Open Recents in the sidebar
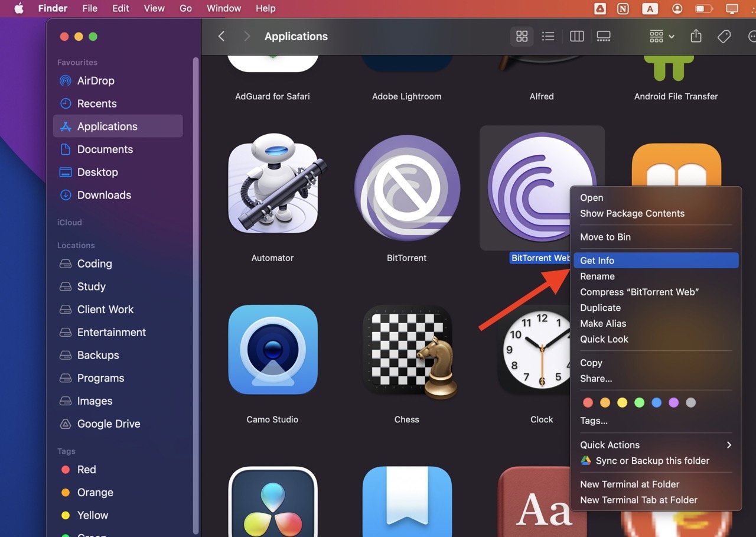Screen dimensions: 756x537 tap(118, 103)
